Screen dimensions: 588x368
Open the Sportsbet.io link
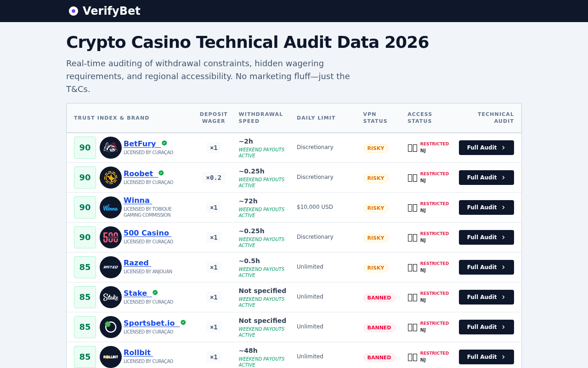[149, 323]
